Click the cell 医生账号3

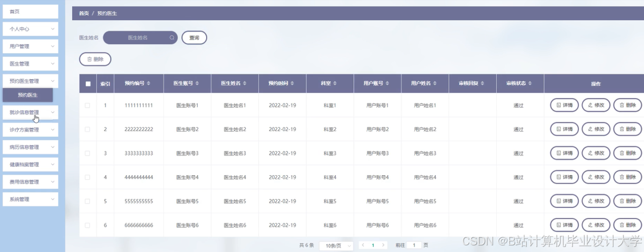coord(187,153)
